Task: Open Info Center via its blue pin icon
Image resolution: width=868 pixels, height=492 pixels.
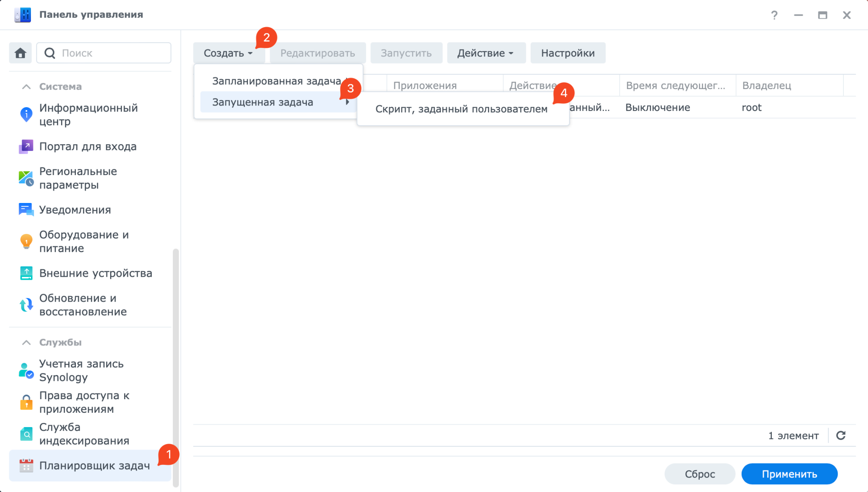Action: 26,114
